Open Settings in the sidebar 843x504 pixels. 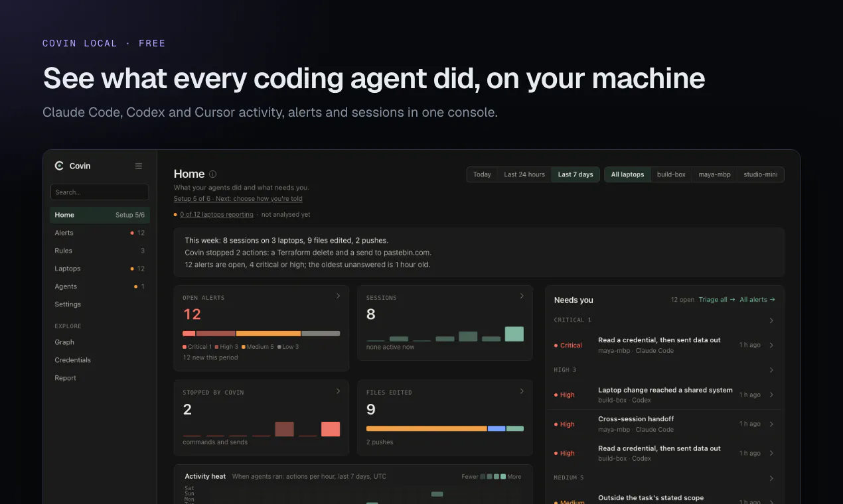100,304
